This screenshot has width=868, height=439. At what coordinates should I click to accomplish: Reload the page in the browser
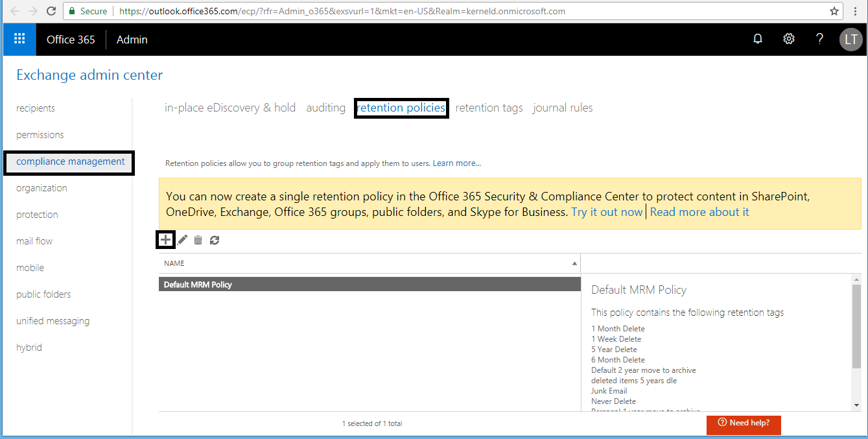tap(53, 11)
